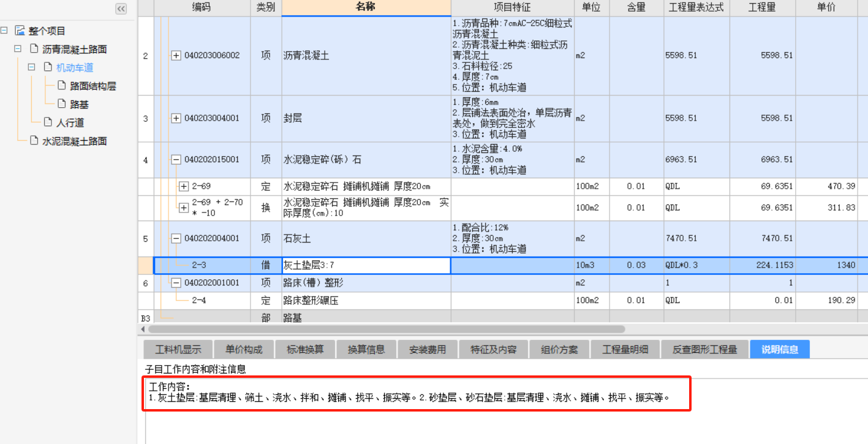The image size is (868, 444).
Task: Click the document icon beside 路面结构层
Action: [x=61, y=86]
